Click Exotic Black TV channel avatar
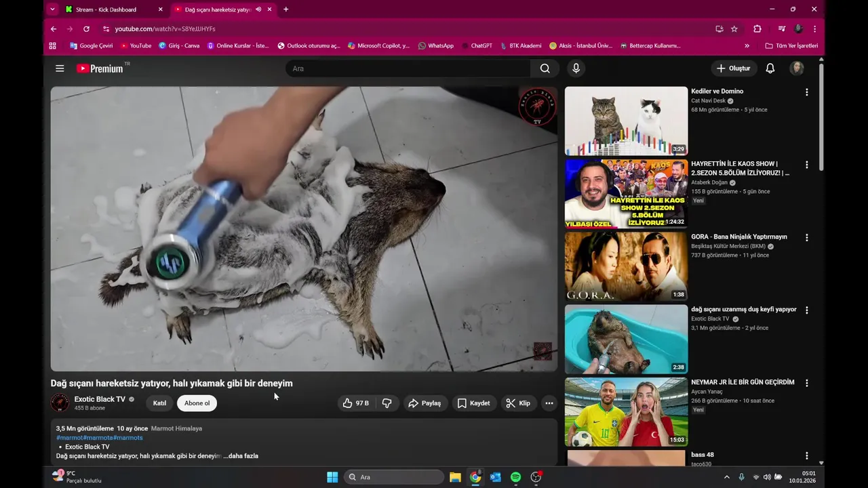Screen dimensions: 868x488 pyautogui.click(x=60, y=403)
